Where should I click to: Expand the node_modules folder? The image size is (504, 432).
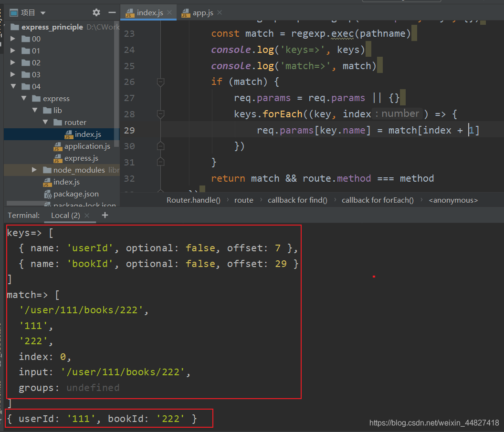point(34,170)
